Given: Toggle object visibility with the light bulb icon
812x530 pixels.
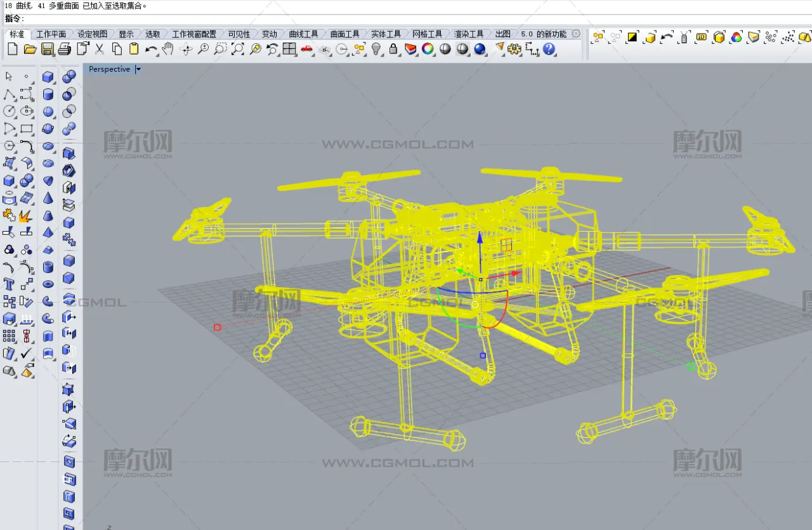Looking at the screenshot, I should [376, 49].
